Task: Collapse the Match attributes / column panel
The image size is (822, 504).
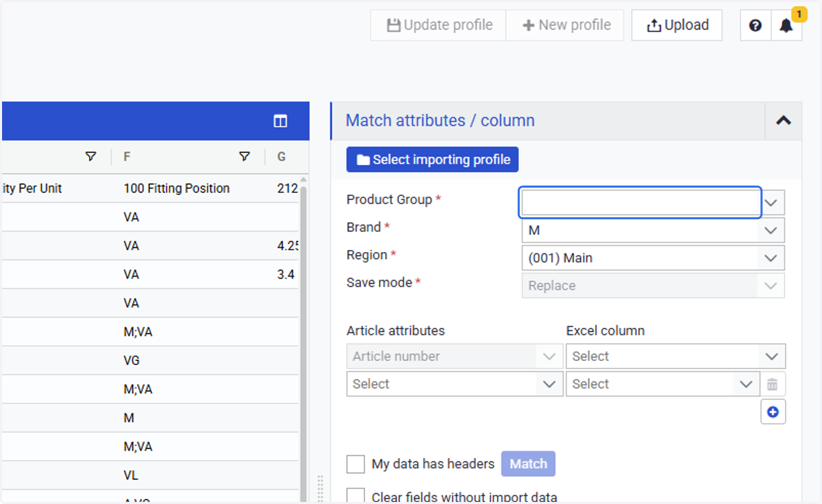Action: tap(783, 121)
